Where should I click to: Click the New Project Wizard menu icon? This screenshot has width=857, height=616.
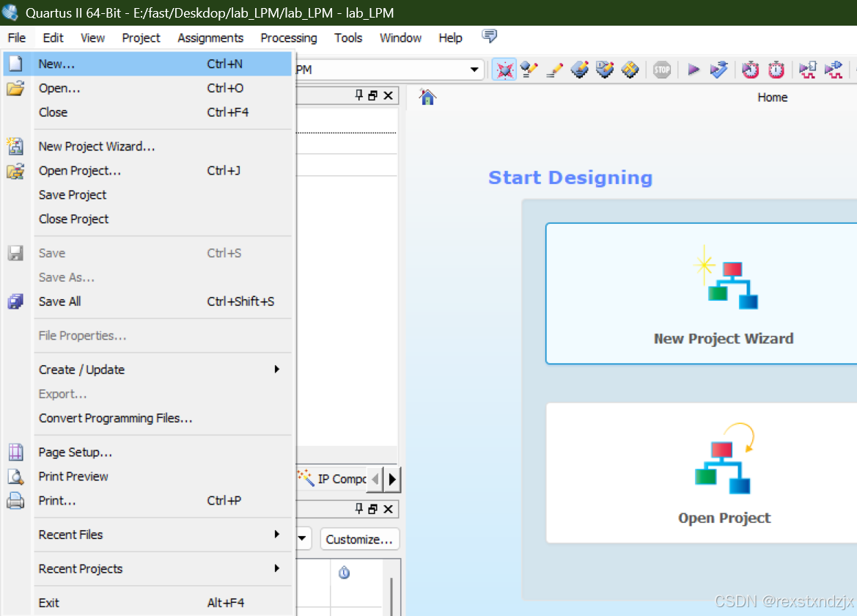[15, 146]
